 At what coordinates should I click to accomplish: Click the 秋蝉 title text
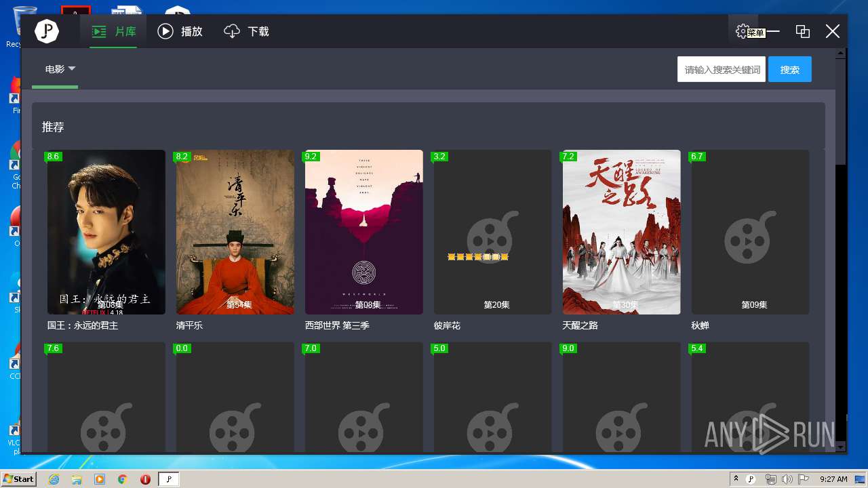coord(700,325)
